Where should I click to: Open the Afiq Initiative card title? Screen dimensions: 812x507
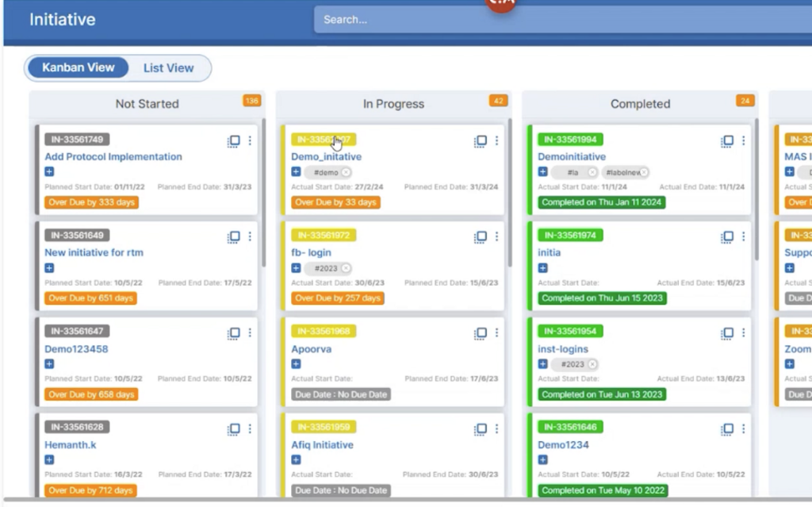point(322,445)
